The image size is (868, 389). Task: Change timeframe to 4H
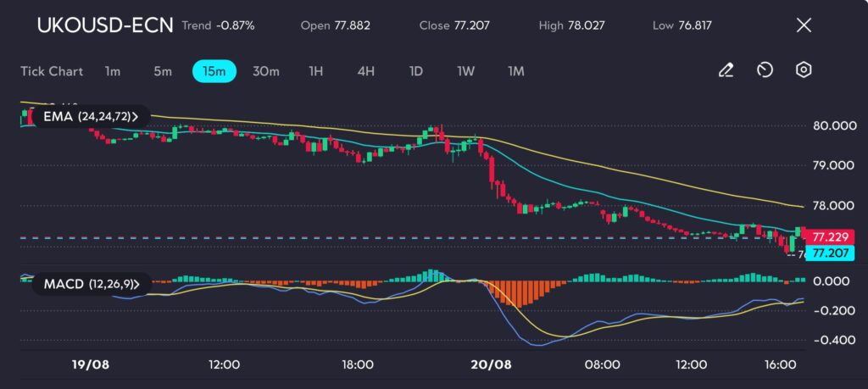click(365, 71)
